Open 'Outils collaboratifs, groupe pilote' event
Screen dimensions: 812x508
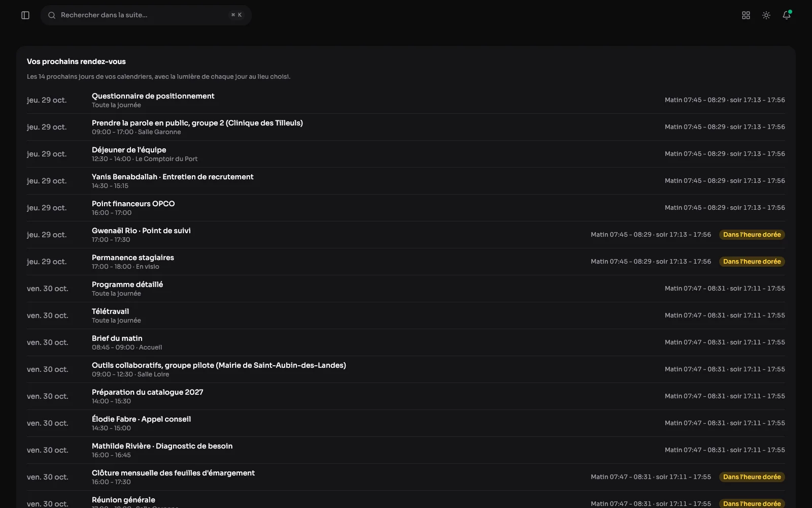point(406,369)
